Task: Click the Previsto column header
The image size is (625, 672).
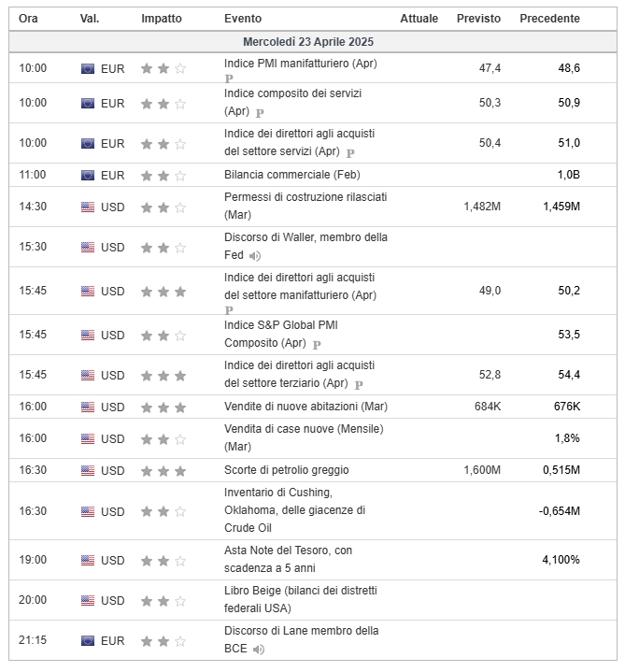Action: pyautogui.click(x=478, y=19)
